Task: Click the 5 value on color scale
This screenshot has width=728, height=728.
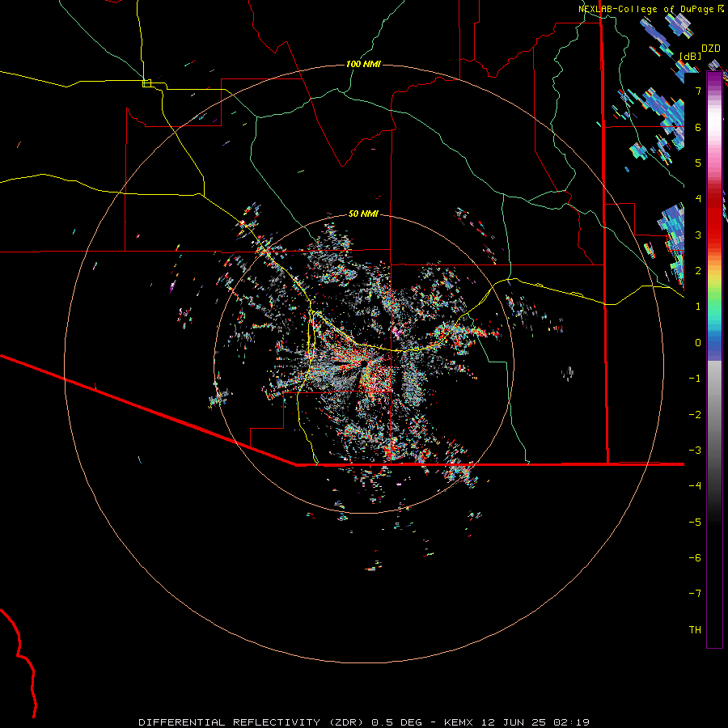Action: tap(698, 163)
